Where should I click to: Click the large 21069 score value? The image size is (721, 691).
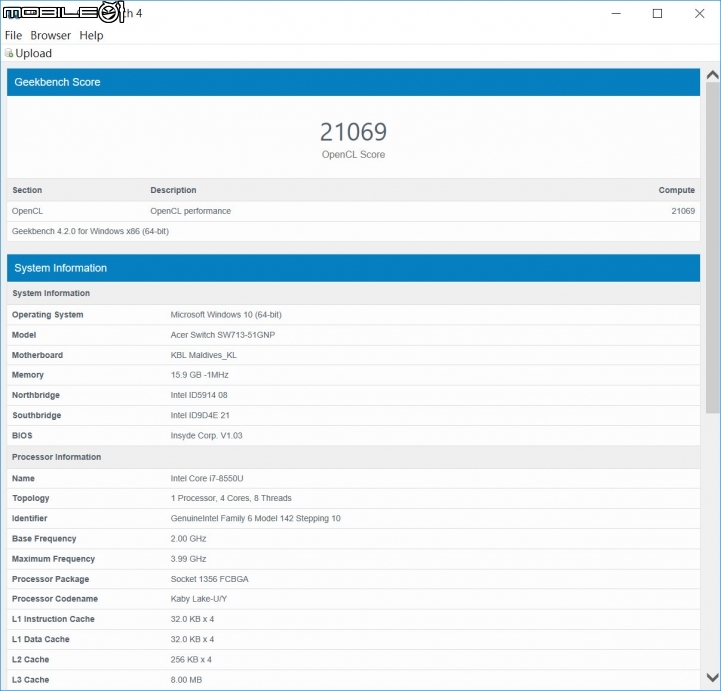353,132
